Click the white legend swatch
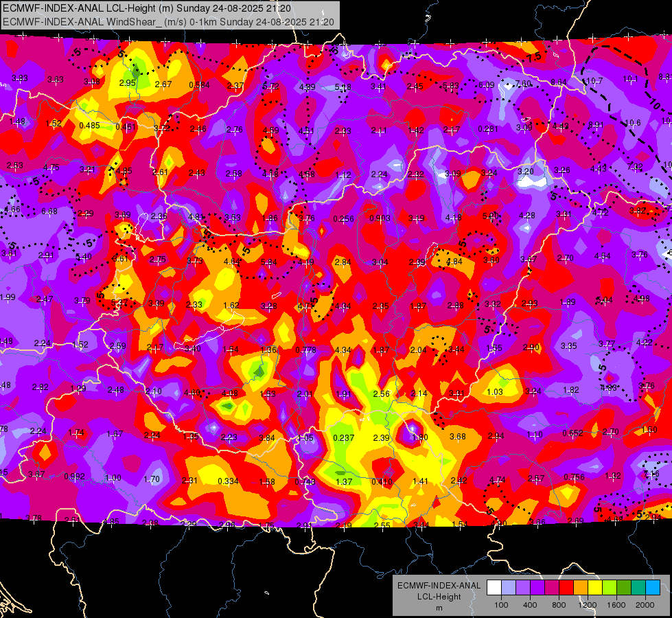Image resolution: width=672 pixels, height=618 pixels. tap(494, 588)
